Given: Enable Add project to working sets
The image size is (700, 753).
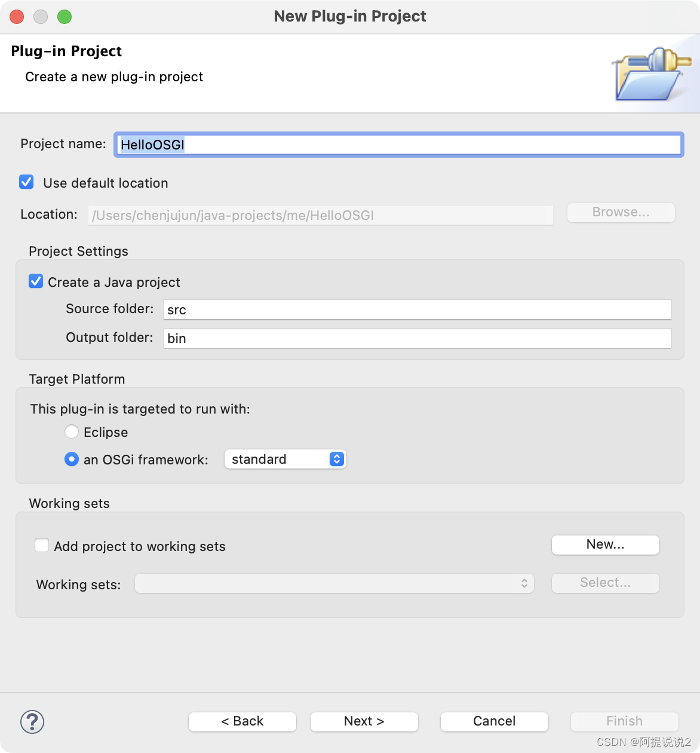Looking at the screenshot, I should pos(42,546).
